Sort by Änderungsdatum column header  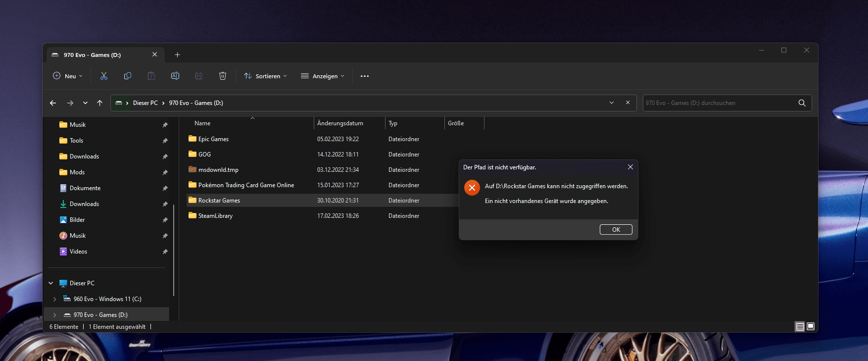(x=340, y=123)
